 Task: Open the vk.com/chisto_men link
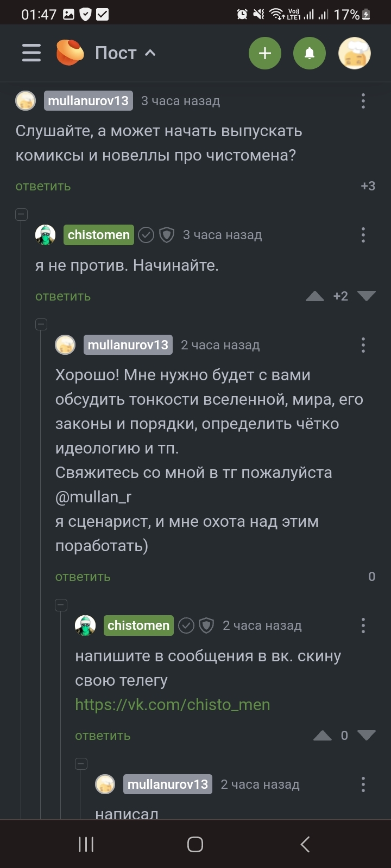[x=172, y=705]
